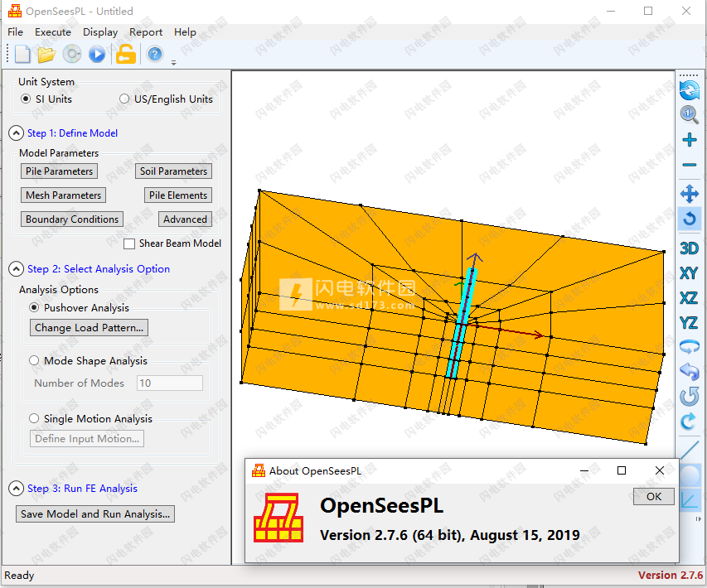Click the New Model toolbar icon
This screenshot has width=707, height=588.
(x=22, y=55)
